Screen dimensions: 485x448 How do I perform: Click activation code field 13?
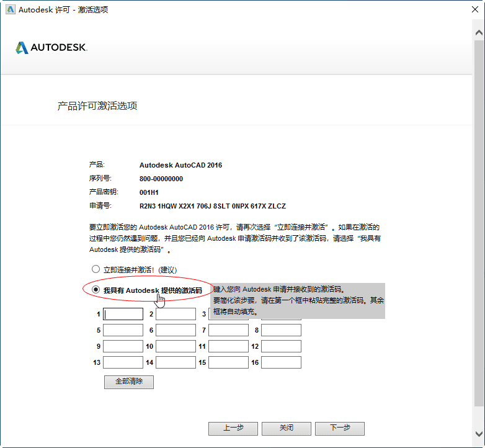pos(123,362)
